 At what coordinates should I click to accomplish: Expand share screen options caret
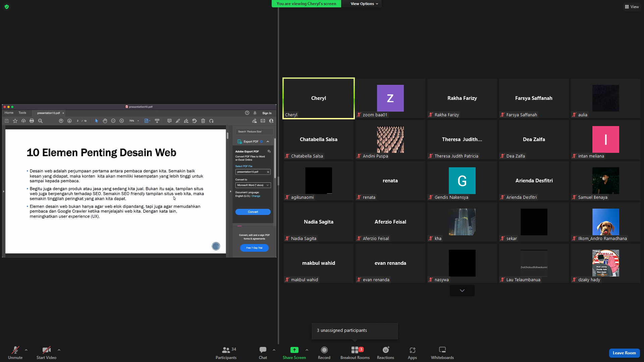[307, 350]
